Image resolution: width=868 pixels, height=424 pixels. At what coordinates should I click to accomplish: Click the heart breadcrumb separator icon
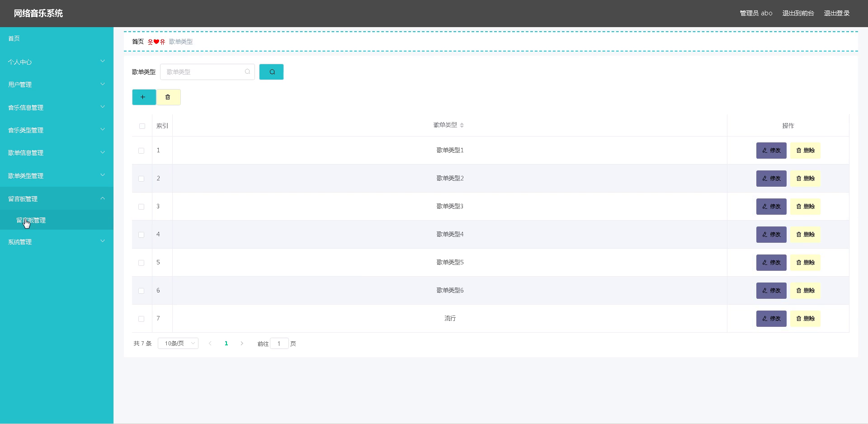coord(156,42)
